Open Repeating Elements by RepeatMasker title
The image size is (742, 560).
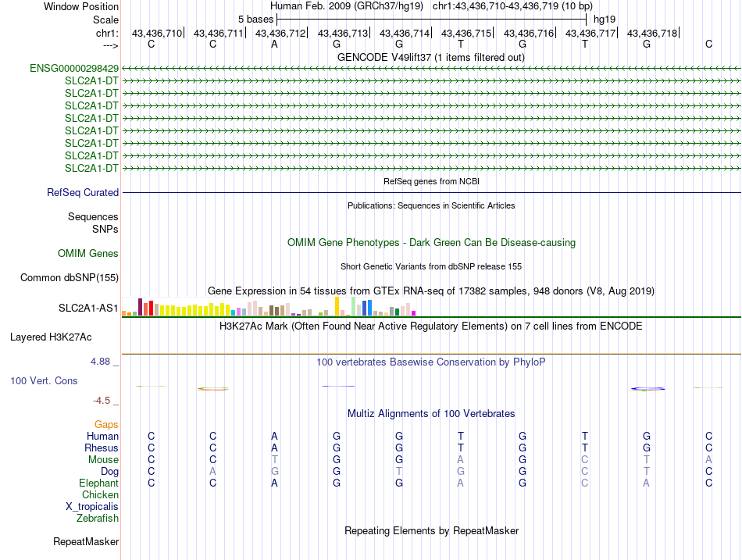pos(431,530)
